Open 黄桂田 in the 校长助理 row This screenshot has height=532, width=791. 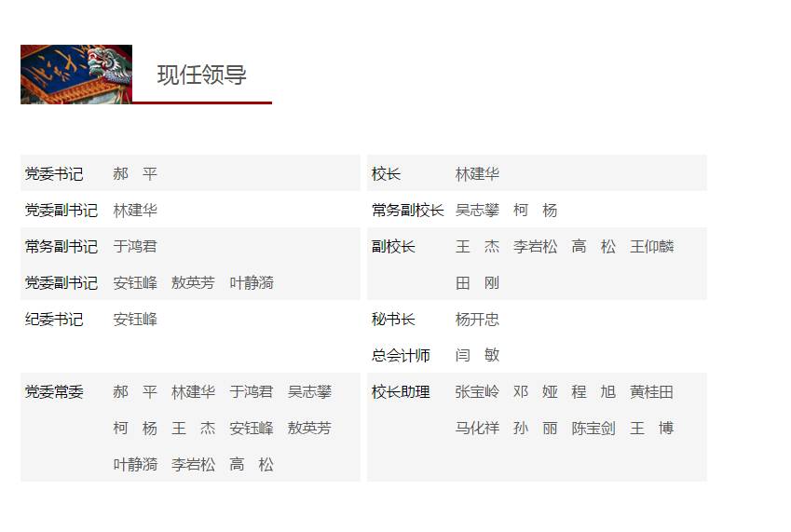pyautogui.click(x=651, y=392)
